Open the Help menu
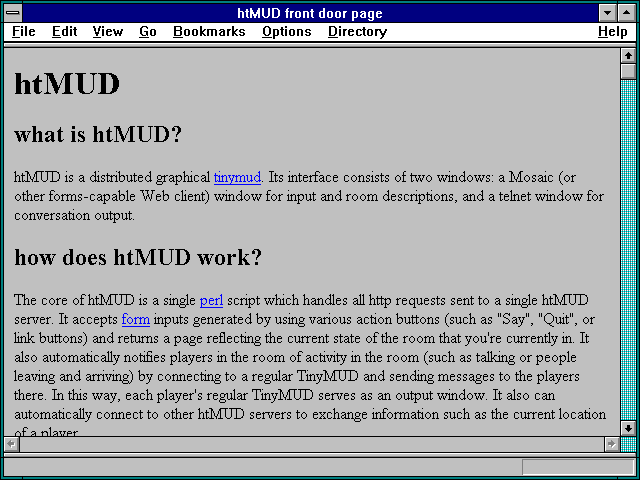 [613, 31]
